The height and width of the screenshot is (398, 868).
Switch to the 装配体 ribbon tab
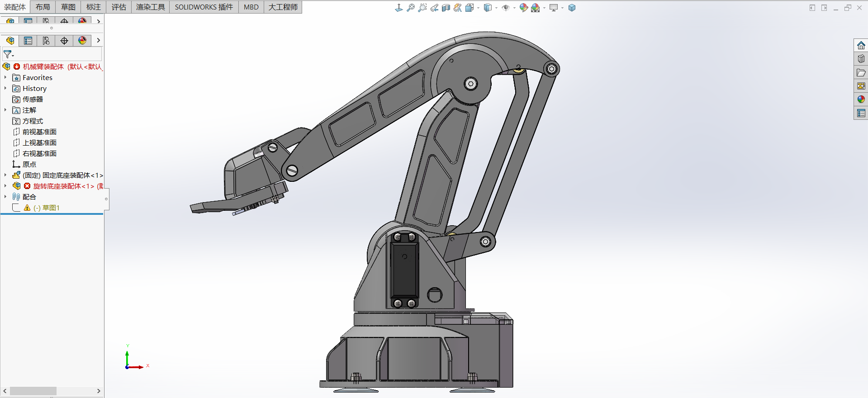pos(15,7)
